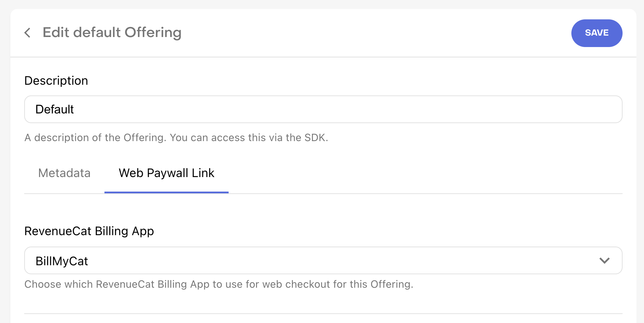Screen dimensions: 644x323
Task: Click the RevenueCat Billing App label
Action: pyautogui.click(x=89, y=231)
